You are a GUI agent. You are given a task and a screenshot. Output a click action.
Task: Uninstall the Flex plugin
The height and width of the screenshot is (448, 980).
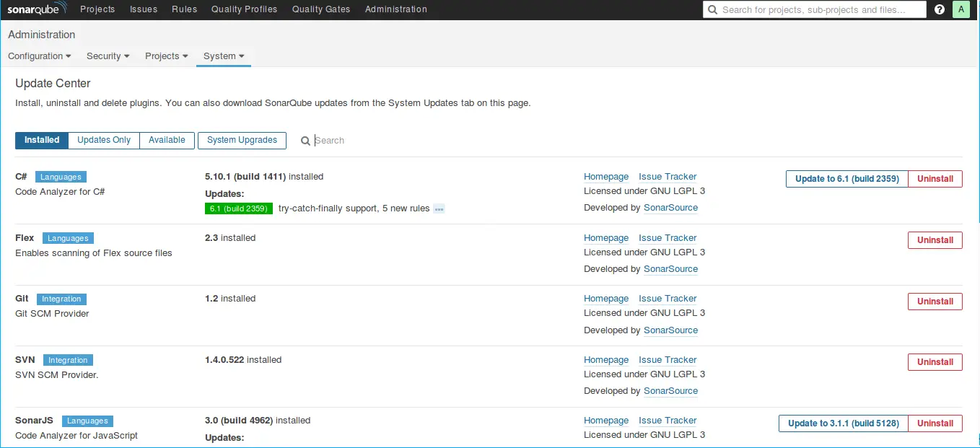coord(935,240)
